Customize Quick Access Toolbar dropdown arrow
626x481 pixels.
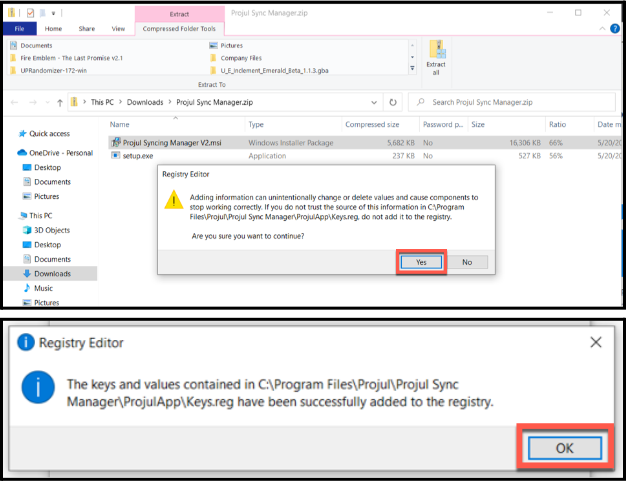[53, 13]
